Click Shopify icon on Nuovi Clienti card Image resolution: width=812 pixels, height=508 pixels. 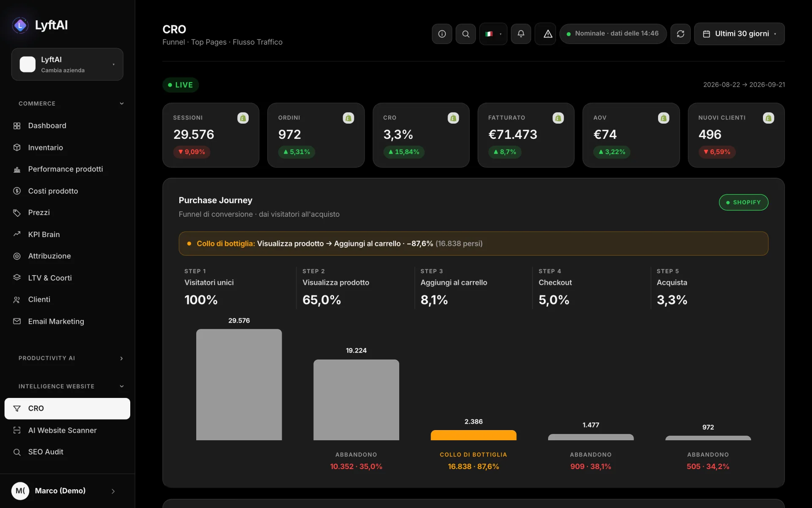click(768, 118)
